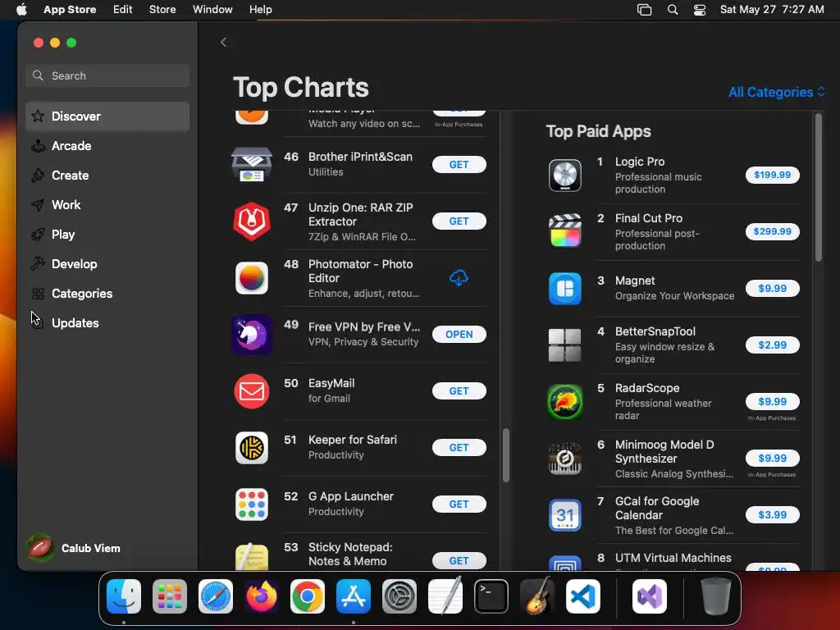This screenshot has width=840, height=630.
Task: Launch GarageBand from the Dock
Action: coord(537,596)
